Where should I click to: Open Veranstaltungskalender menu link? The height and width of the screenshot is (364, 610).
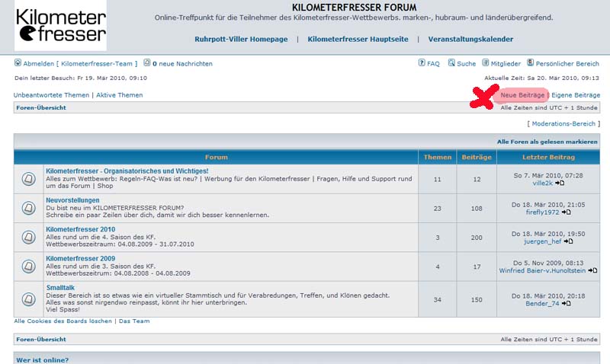click(470, 39)
